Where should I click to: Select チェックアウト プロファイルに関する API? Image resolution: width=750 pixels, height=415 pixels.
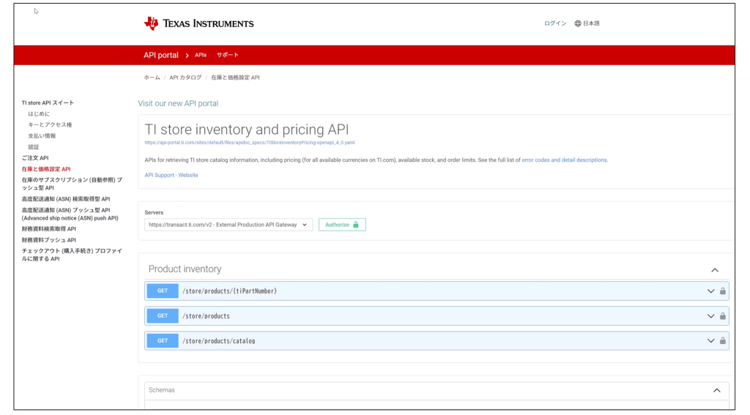pos(72,255)
